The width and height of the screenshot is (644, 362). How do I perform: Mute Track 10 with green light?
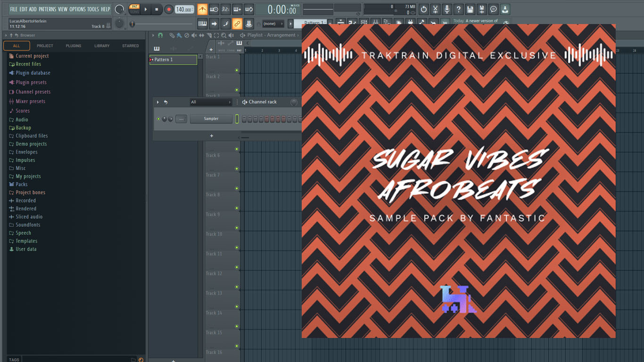click(x=237, y=247)
